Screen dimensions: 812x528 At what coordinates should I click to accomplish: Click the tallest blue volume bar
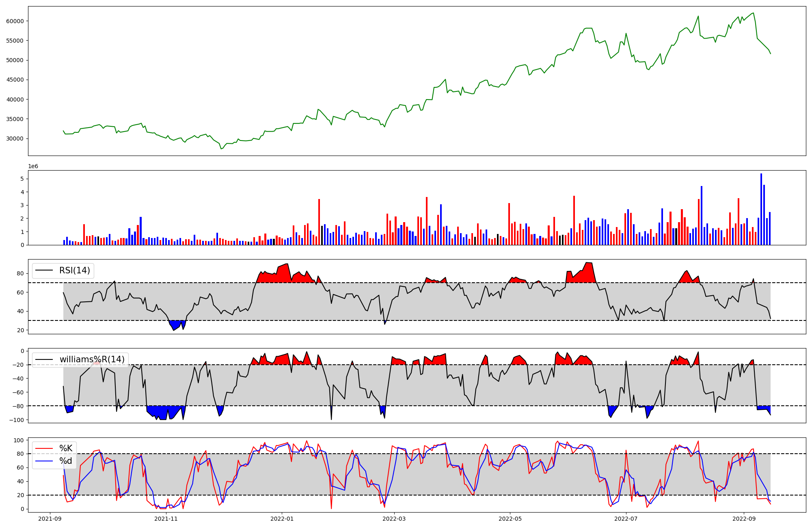(761, 209)
